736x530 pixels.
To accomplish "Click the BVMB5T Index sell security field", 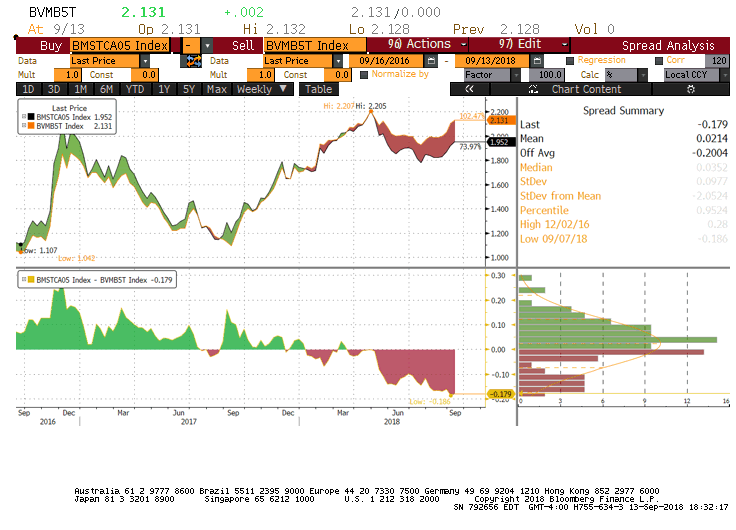I will coord(315,46).
